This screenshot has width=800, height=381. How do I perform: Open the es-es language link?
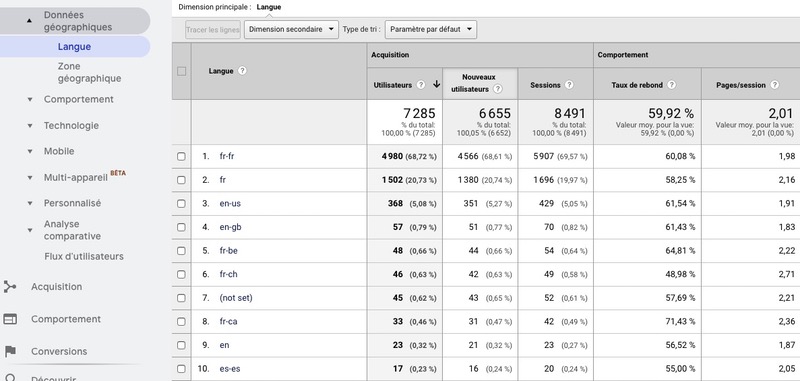[x=230, y=369]
